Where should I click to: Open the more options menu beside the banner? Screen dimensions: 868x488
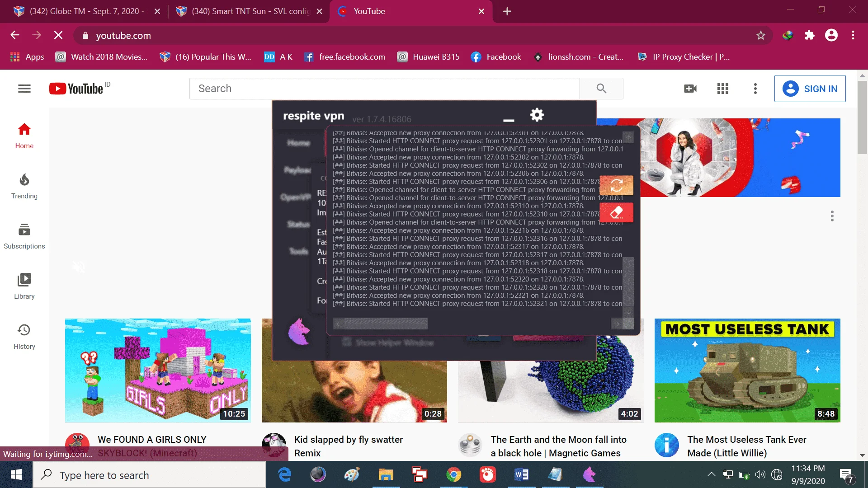[832, 216]
